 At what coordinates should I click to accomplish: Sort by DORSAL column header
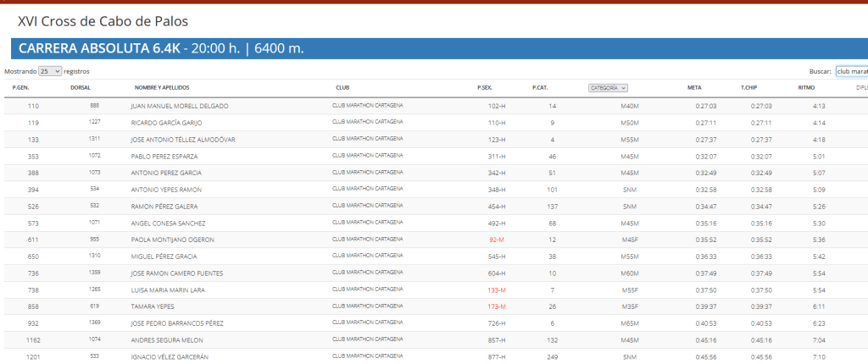coord(81,88)
